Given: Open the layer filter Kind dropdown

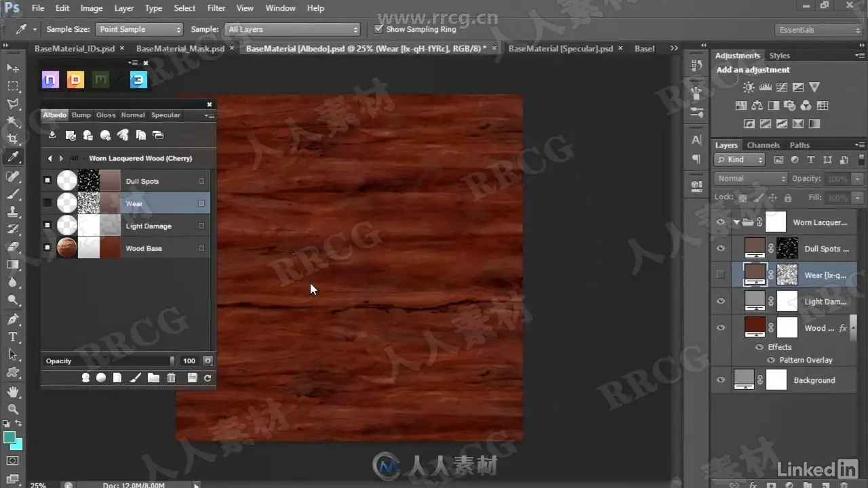Looking at the screenshot, I should click(x=739, y=160).
